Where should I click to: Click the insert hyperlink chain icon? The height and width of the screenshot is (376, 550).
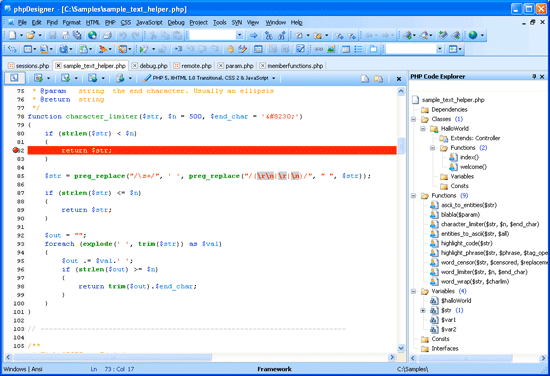tap(318, 49)
